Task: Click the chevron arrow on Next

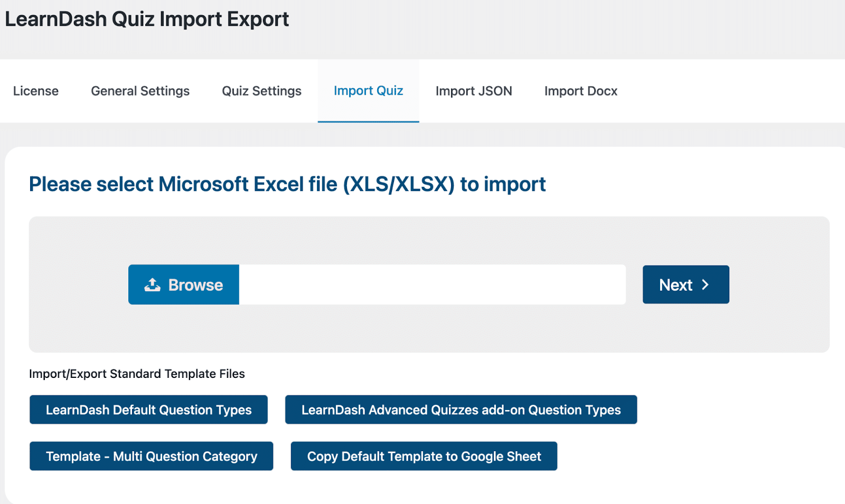Action: tap(705, 285)
